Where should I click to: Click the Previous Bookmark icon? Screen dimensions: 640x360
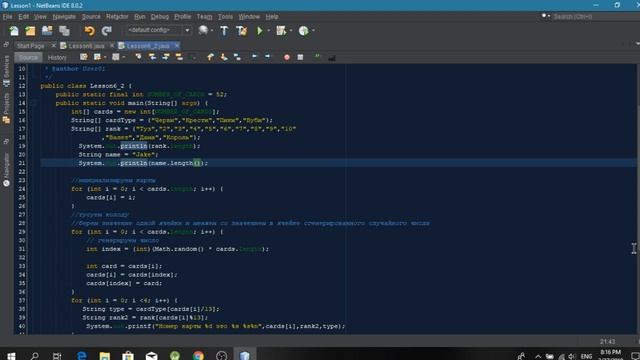(210, 57)
